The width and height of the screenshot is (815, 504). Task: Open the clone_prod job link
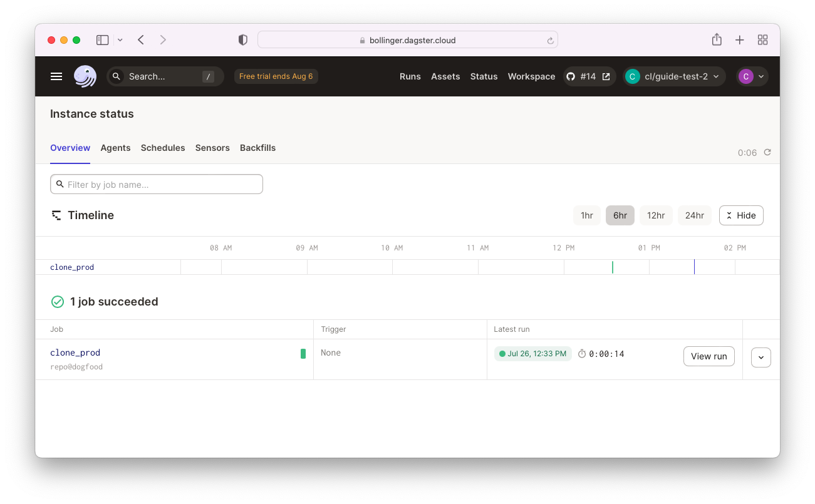click(75, 352)
